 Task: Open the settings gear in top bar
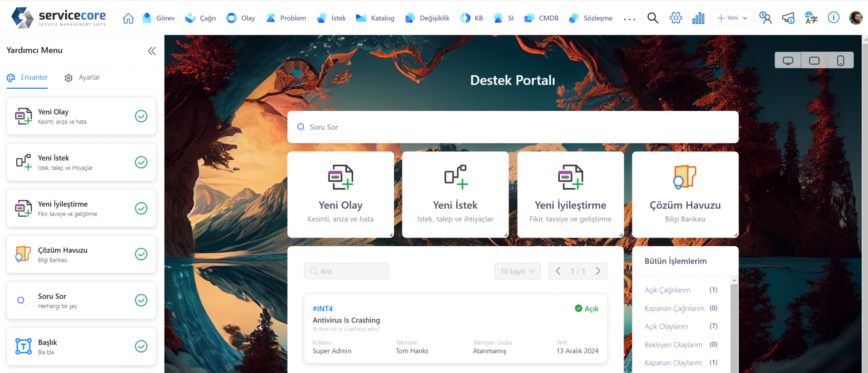click(x=675, y=18)
